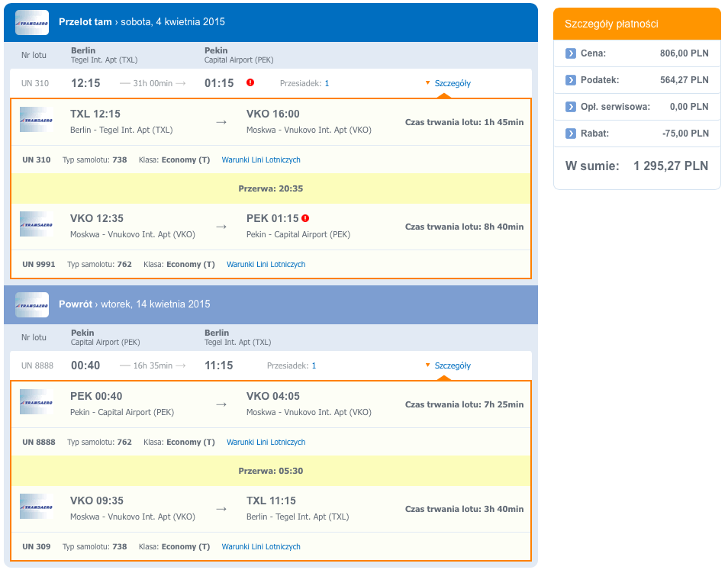Open Warunki Lini Lotniczych for UN 8888
Viewport: 728px width, 573px height.
tap(266, 442)
